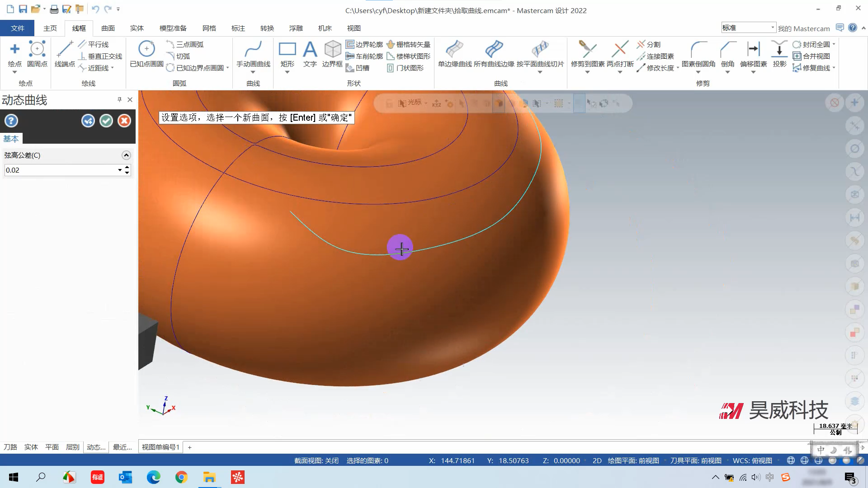
Task: Click the green OK checkmark button
Action: tap(106, 121)
